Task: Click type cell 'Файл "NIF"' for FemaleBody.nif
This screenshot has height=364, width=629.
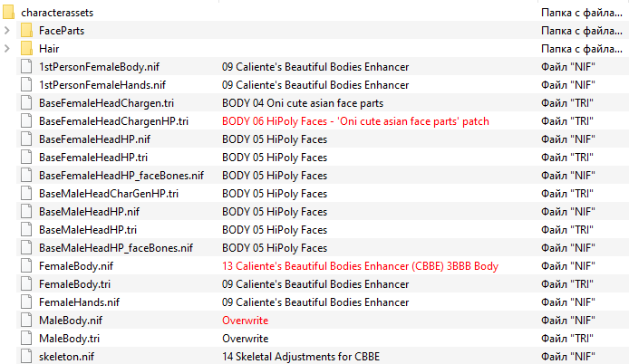Action: pos(567,266)
